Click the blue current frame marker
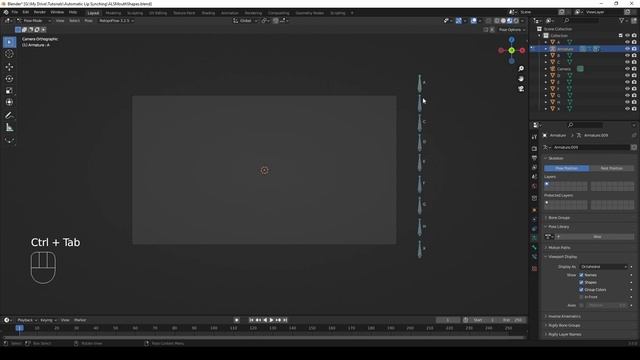The width and height of the screenshot is (640, 360). pos(19,328)
